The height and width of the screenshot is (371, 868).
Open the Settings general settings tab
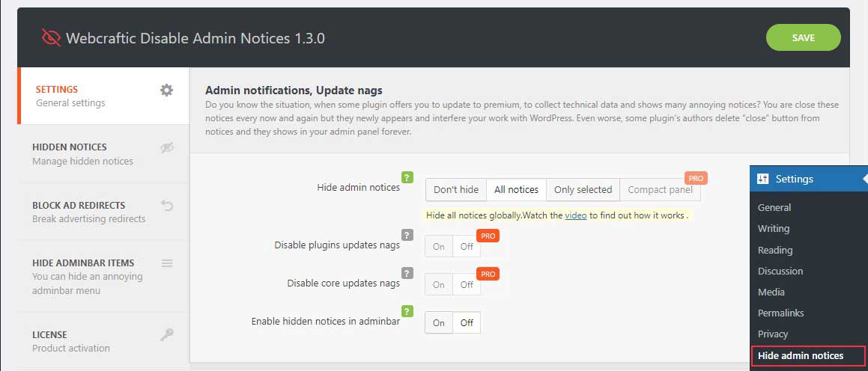[x=103, y=96]
